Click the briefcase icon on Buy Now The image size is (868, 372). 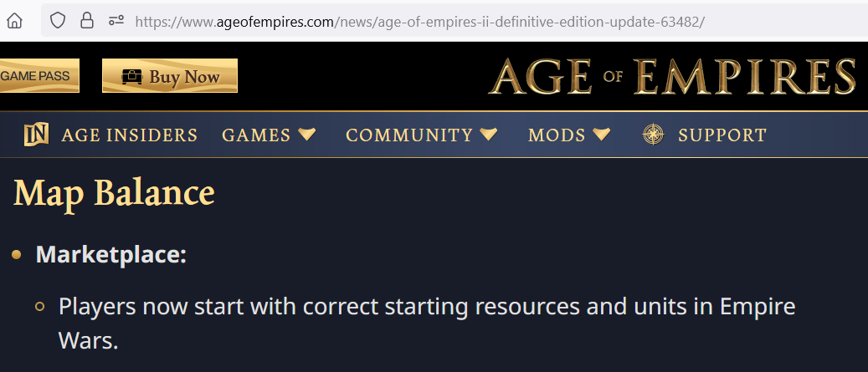pos(131,77)
